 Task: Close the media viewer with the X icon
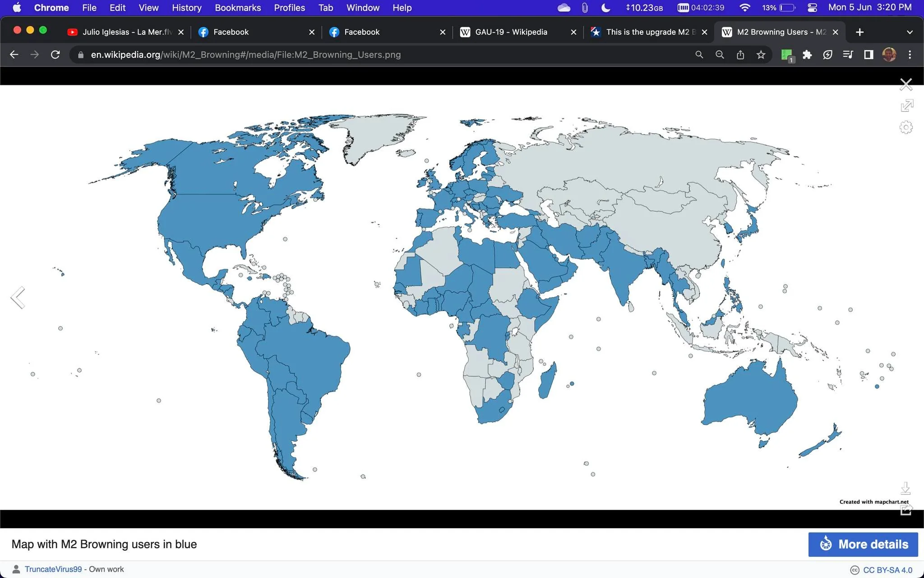tap(906, 84)
